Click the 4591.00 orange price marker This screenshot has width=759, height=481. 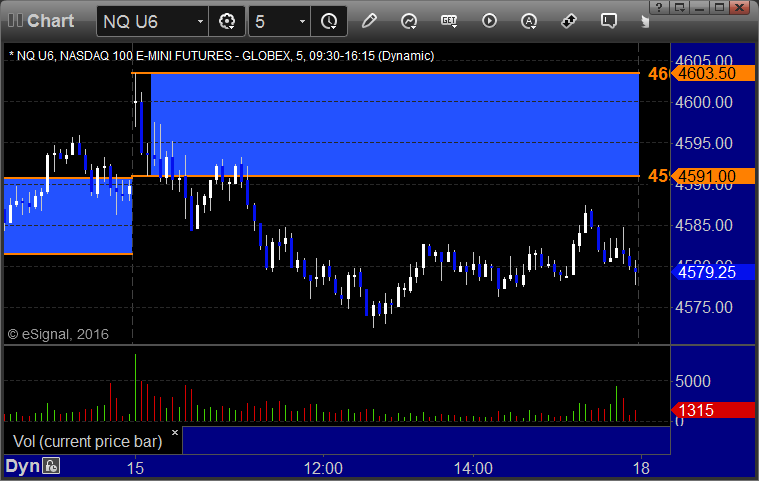(x=713, y=176)
